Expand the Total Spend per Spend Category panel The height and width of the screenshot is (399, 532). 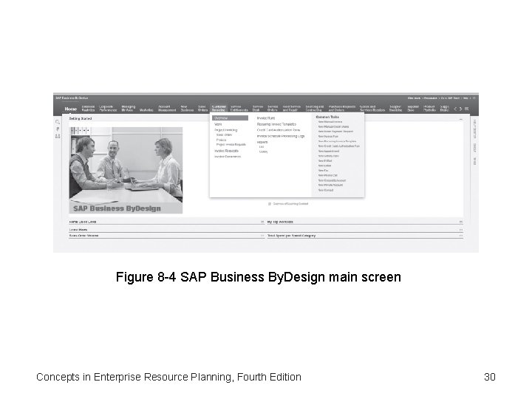tap(461, 236)
